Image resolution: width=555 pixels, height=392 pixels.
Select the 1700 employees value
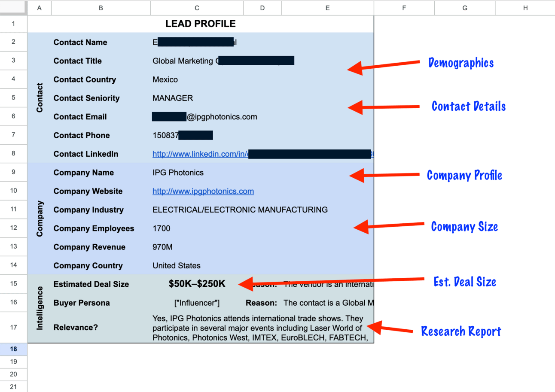tap(162, 228)
